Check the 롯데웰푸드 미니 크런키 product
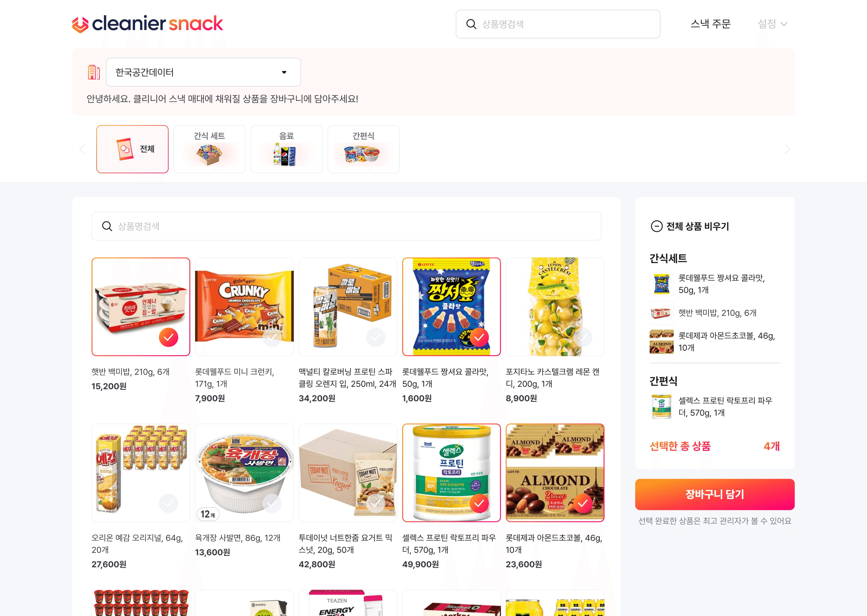Viewport: 867px width, 616px height. coord(272,337)
